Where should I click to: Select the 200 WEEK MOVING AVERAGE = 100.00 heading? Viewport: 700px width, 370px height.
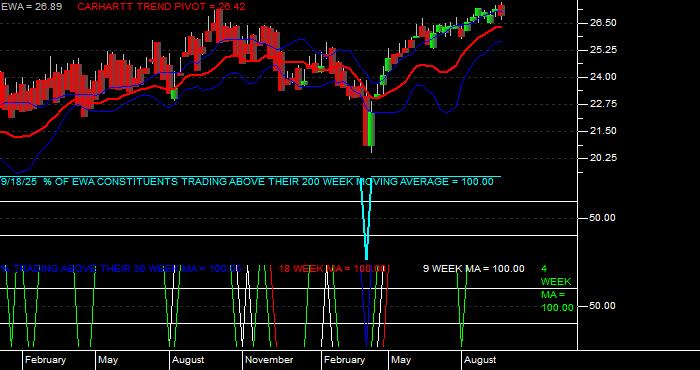click(247, 182)
